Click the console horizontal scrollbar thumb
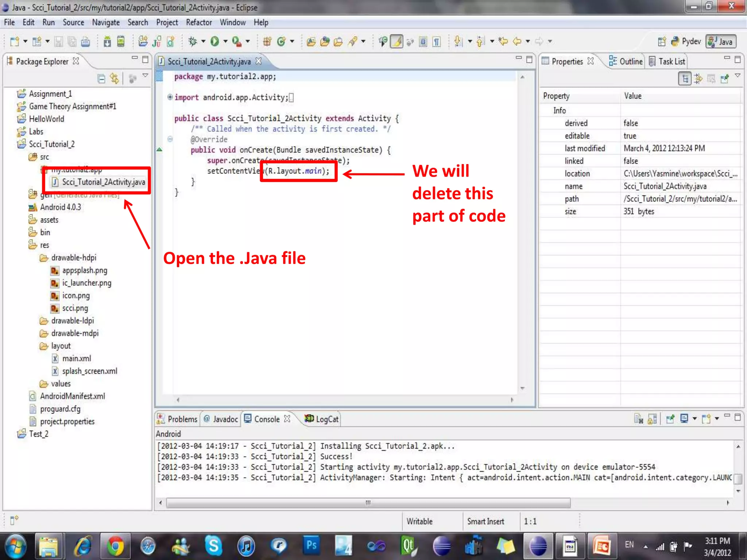The width and height of the screenshot is (747, 560). [x=368, y=503]
